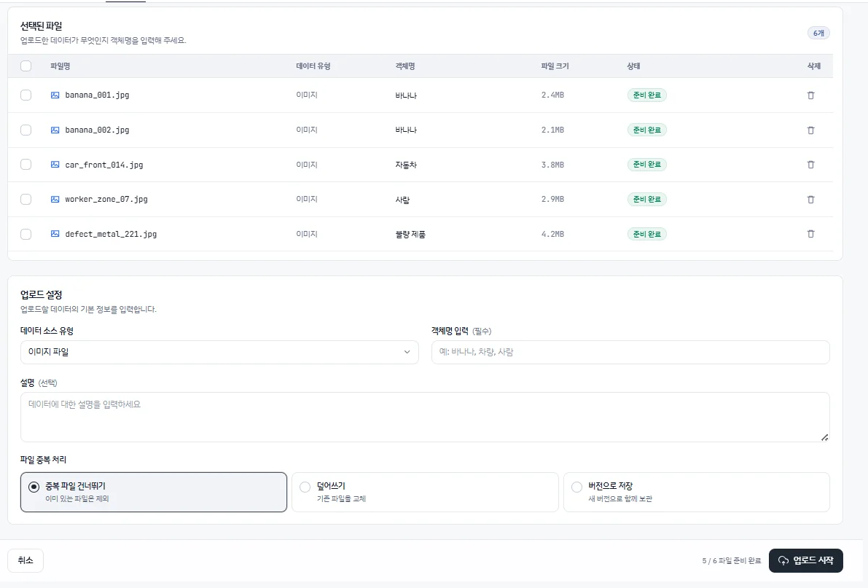Image resolution: width=868 pixels, height=588 pixels.
Task: Click the 4.2MB file size value
Action: (552, 234)
